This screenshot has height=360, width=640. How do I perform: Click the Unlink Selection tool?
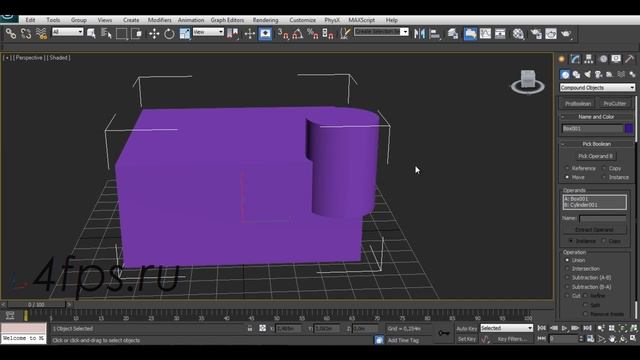point(26,33)
